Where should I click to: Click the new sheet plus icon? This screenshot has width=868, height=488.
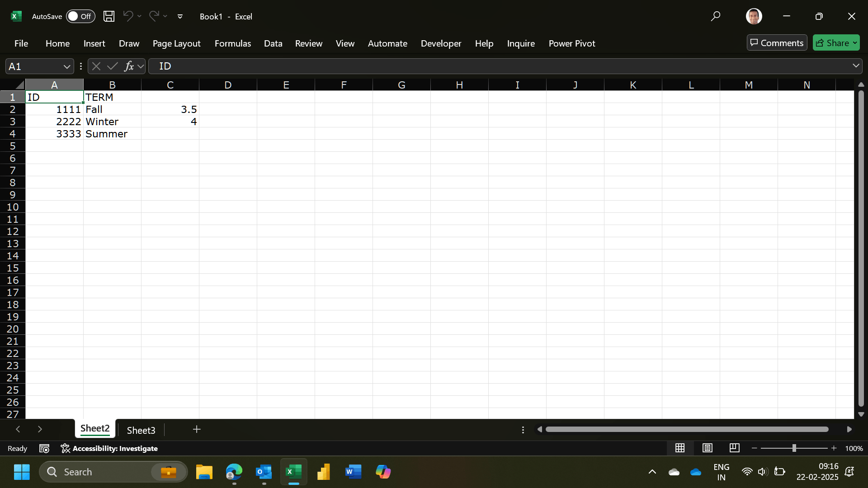coord(197,429)
